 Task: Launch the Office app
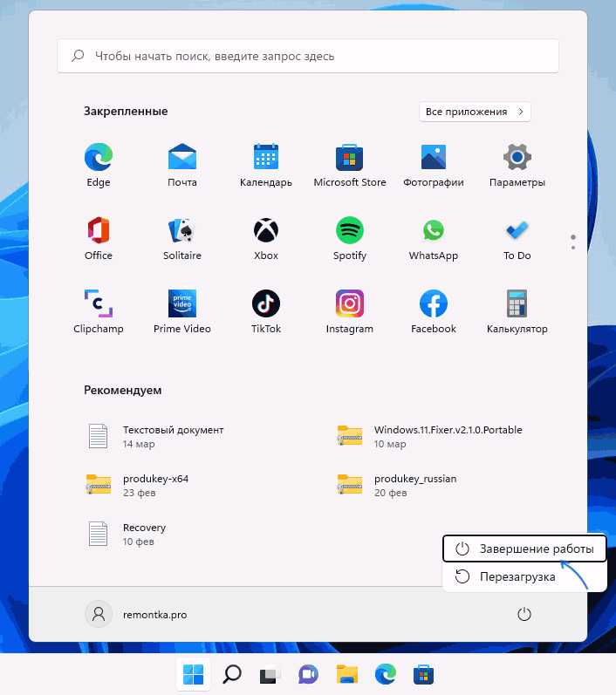[99, 238]
